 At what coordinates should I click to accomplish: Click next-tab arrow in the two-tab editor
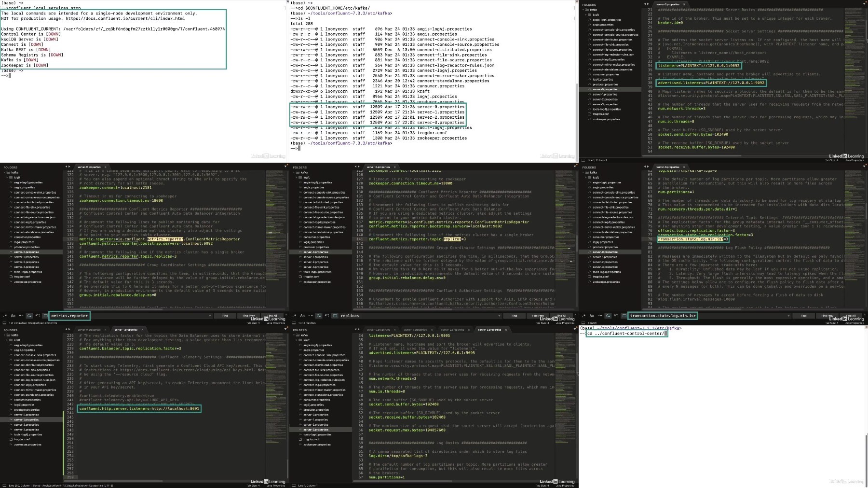tap(69, 330)
